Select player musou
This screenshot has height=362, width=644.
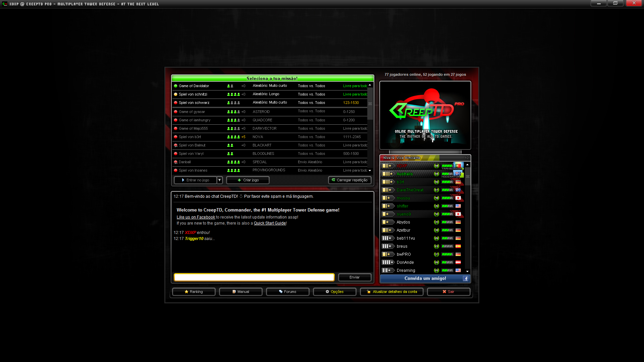point(423,198)
